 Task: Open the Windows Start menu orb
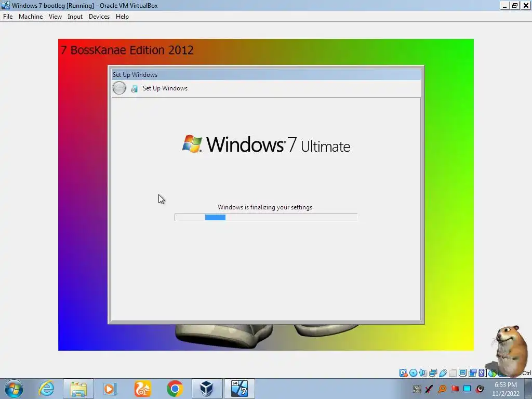14,389
